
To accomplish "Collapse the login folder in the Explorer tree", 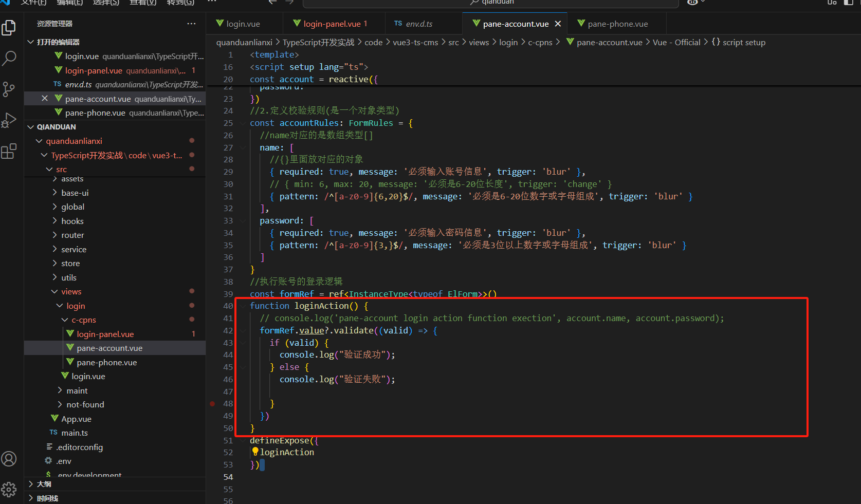I will pyautogui.click(x=115, y=306).
